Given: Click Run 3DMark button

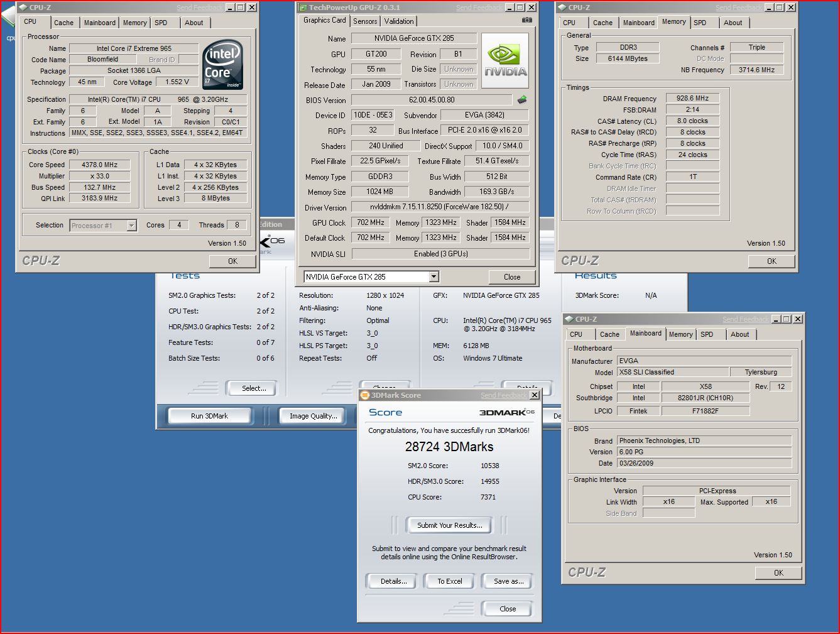Looking at the screenshot, I should coord(209,416).
